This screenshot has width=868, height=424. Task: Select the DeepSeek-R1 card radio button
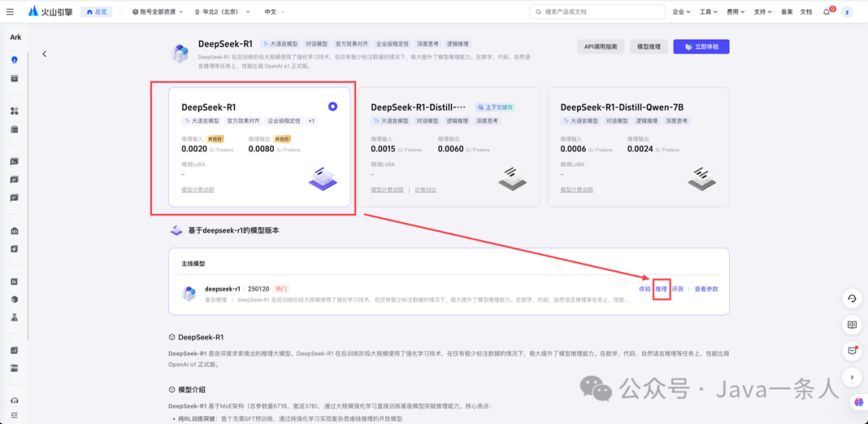coord(333,106)
